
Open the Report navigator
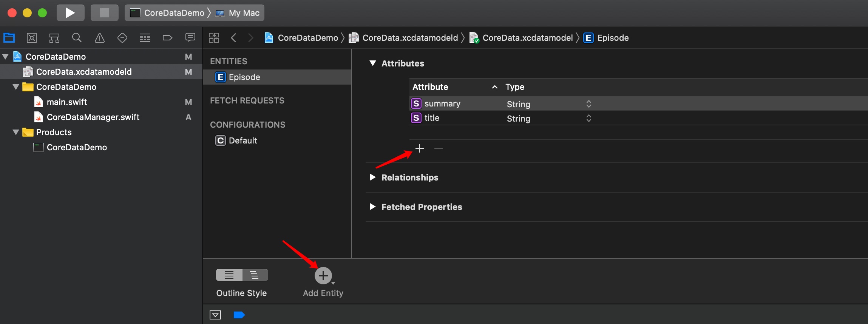coord(190,37)
